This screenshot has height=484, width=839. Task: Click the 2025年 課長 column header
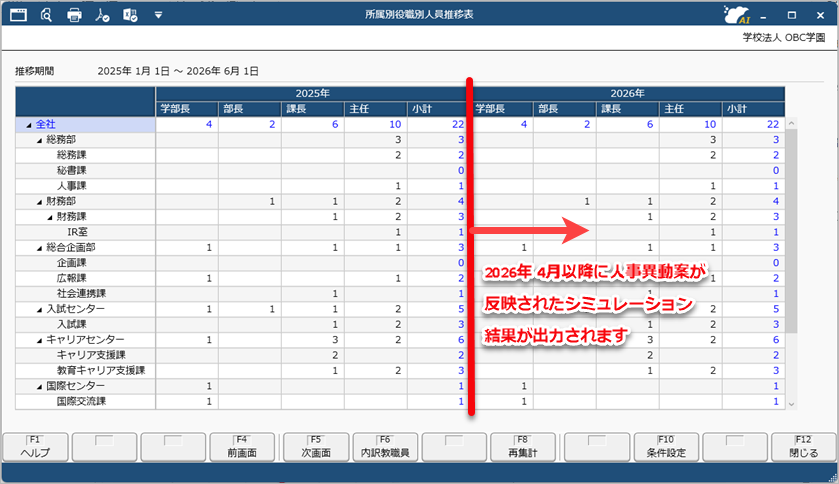click(x=313, y=109)
